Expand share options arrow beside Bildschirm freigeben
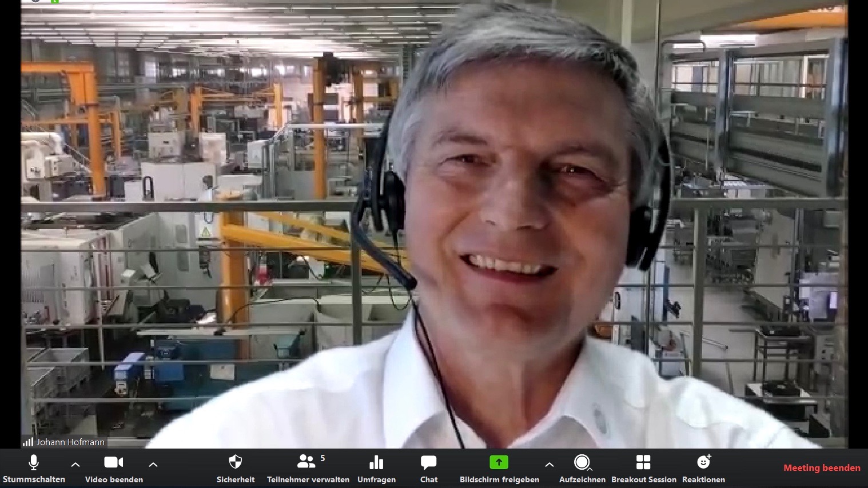This screenshot has width=868, height=488. (x=549, y=465)
